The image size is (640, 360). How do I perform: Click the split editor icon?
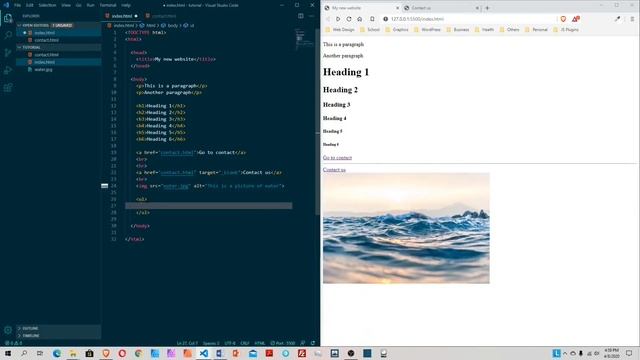(301, 16)
